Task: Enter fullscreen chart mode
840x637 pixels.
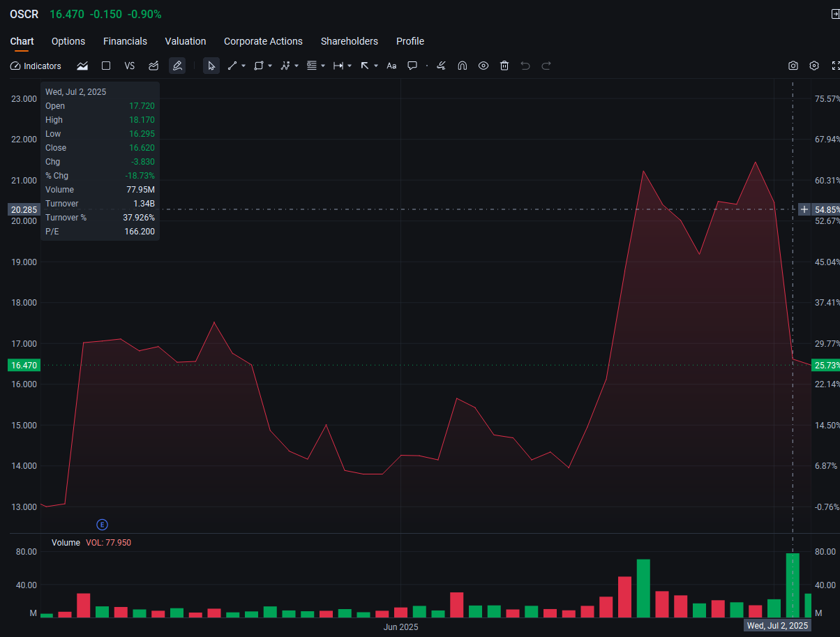Action: [x=835, y=66]
